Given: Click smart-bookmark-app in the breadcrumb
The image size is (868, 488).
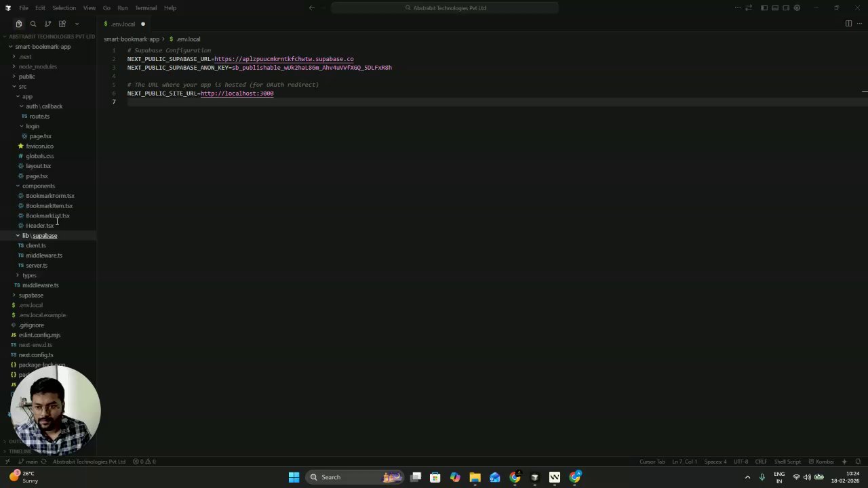Looking at the screenshot, I should point(132,39).
